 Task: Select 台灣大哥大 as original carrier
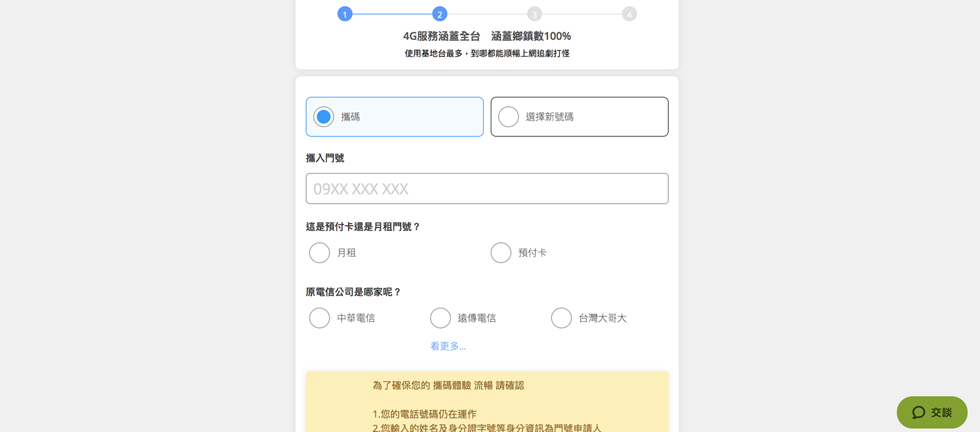point(561,318)
